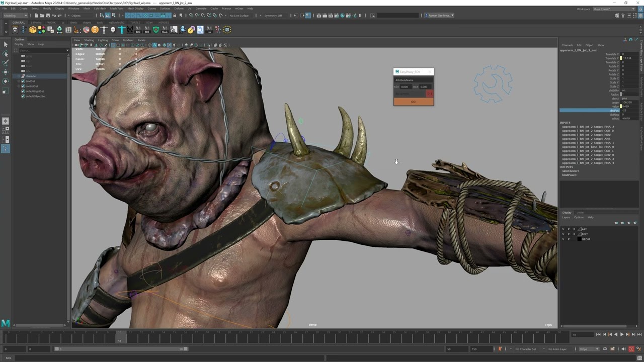644x362 pixels.
Task: Click the orange number 5 shelf icon
Action: click(95, 30)
